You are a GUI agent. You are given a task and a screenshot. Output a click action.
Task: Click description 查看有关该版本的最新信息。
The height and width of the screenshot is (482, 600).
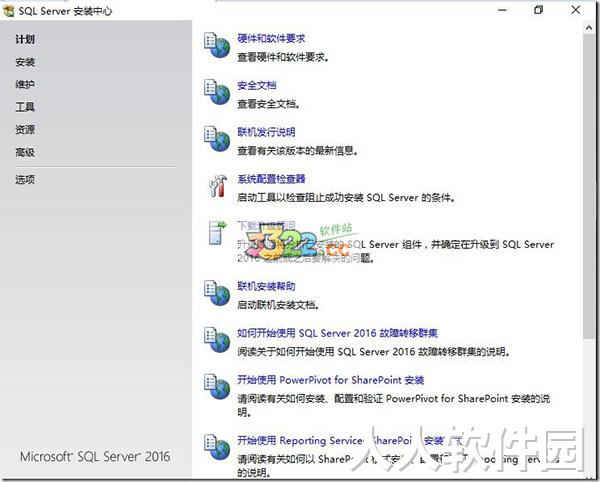coord(297,151)
